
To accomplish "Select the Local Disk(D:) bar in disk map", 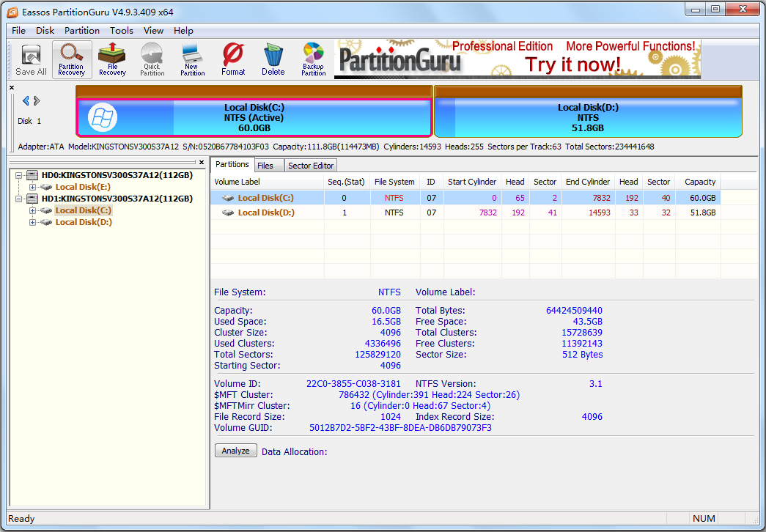I will [x=588, y=117].
